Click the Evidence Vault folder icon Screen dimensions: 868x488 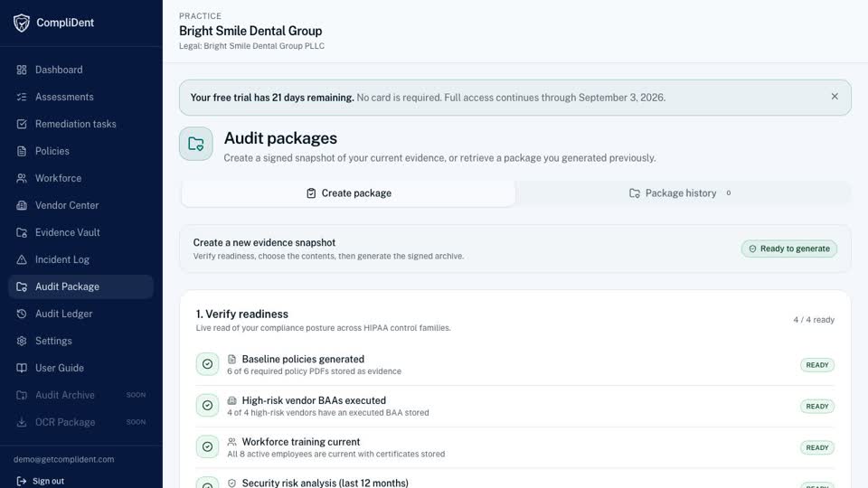tap(22, 232)
